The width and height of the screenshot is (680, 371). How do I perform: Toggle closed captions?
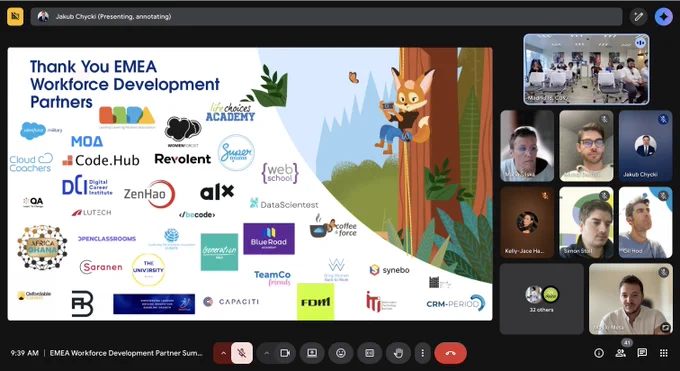(369, 353)
